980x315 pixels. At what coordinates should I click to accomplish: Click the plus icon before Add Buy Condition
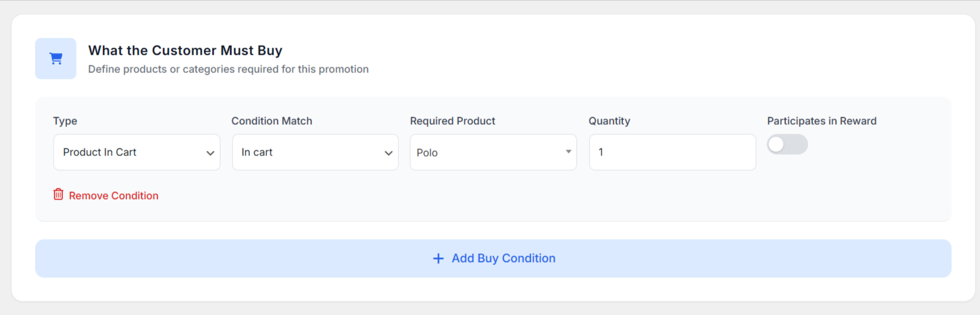pos(438,258)
